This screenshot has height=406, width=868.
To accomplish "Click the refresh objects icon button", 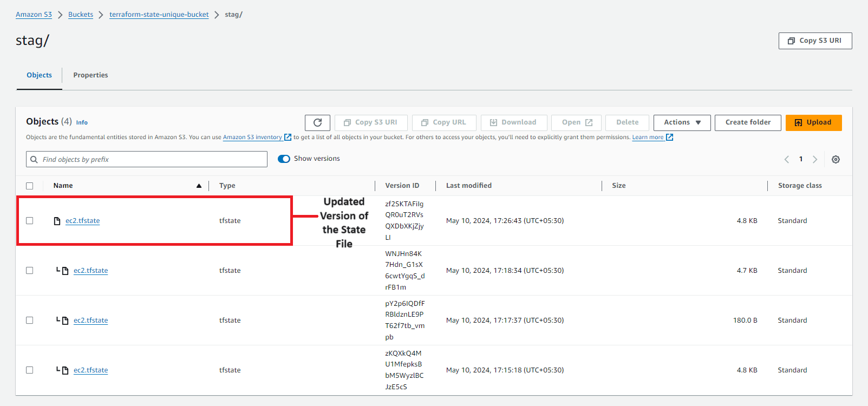I will pos(317,123).
